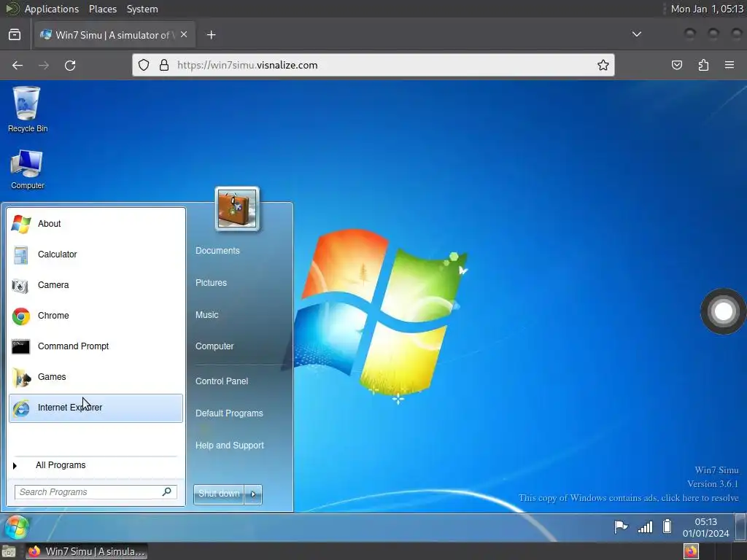
Task: Click the tracking protection shield icon
Action: coord(144,65)
